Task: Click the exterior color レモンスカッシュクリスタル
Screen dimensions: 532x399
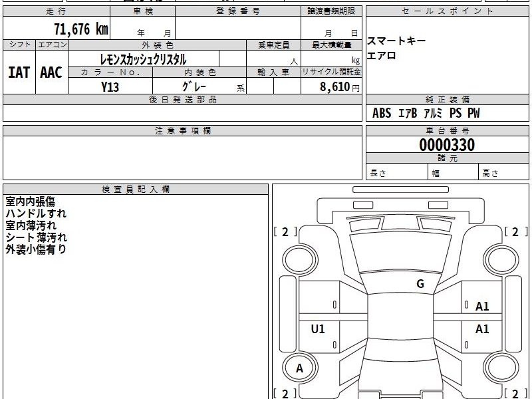Action: [143, 59]
